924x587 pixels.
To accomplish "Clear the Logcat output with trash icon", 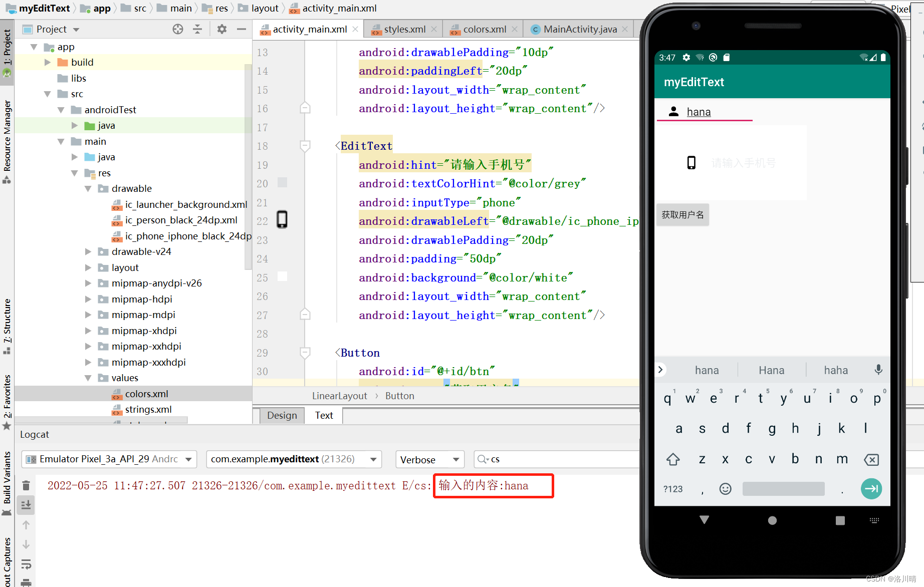I will tap(26, 485).
